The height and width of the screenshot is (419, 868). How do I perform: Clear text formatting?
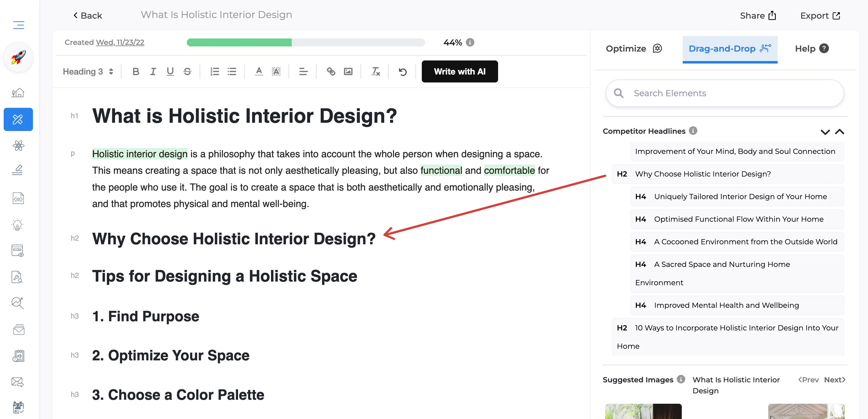coord(375,71)
